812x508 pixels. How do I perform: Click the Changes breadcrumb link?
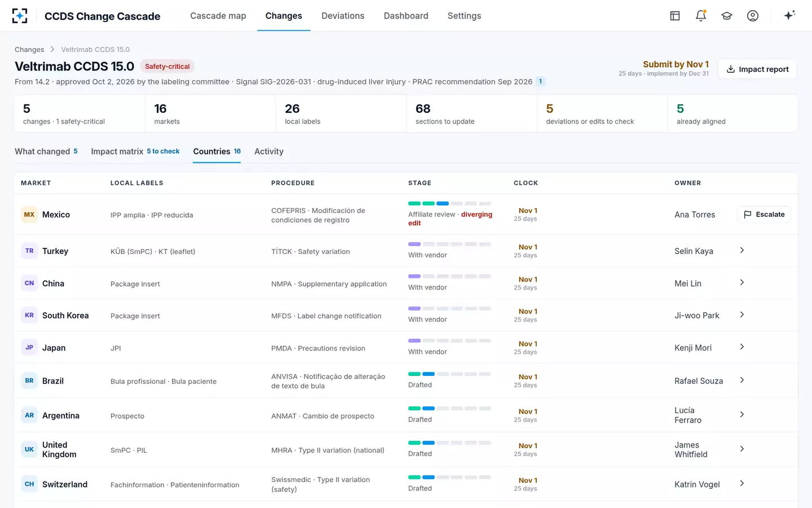[x=29, y=50]
